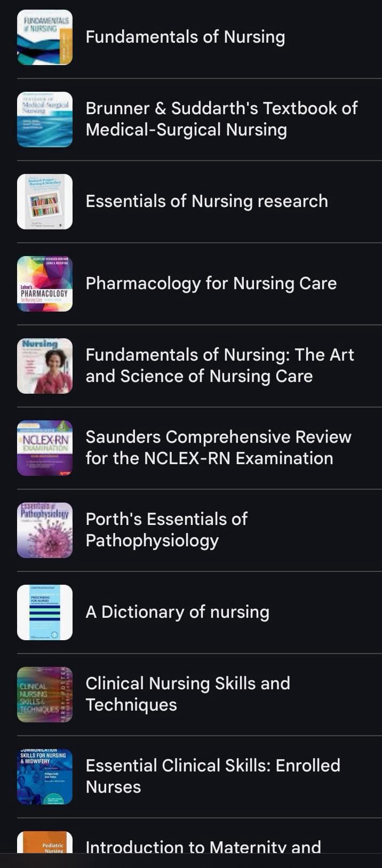Select 'Brunner & Suddarth's Textbook of Medical-Surgical Nursing' title
The height and width of the screenshot is (868, 382).
[221, 119]
